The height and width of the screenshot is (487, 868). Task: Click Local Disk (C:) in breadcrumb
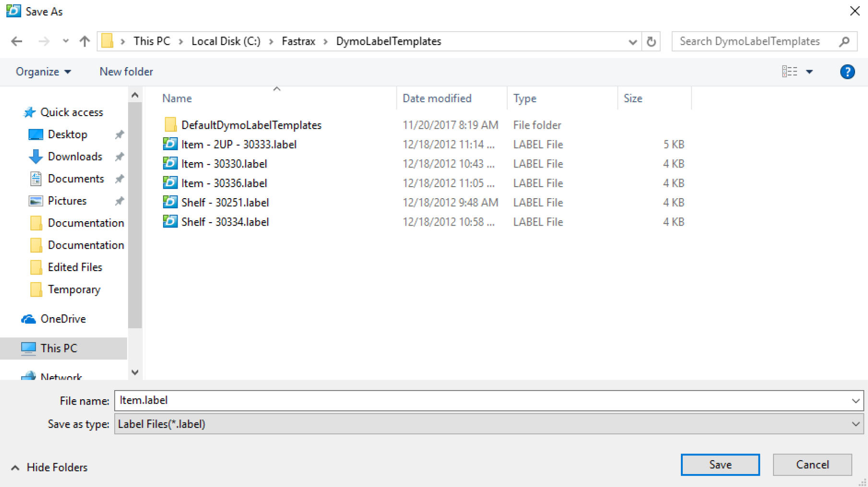226,41
